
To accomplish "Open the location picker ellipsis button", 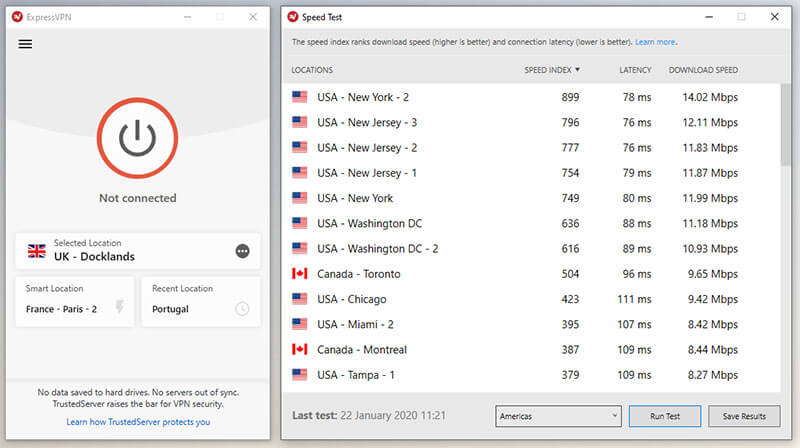I will pyautogui.click(x=242, y=251).
